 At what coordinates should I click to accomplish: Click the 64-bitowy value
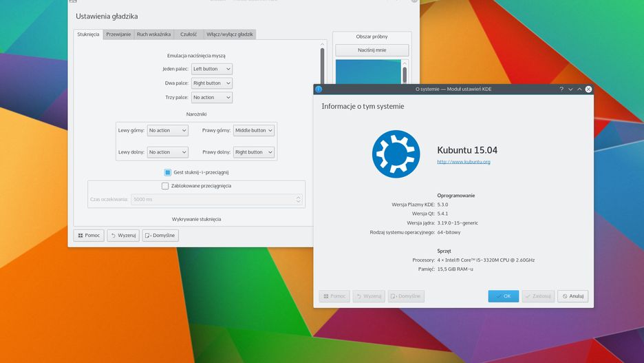tap(449, 232)
